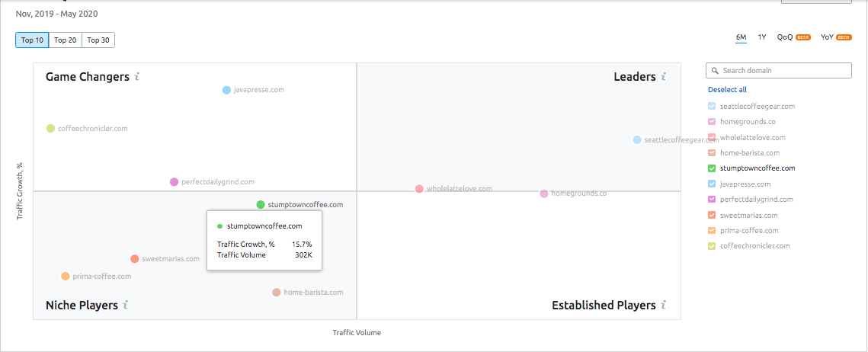Click the javapresse.com chart label
Screen dimensions: 868x352
tap(259, 90)
